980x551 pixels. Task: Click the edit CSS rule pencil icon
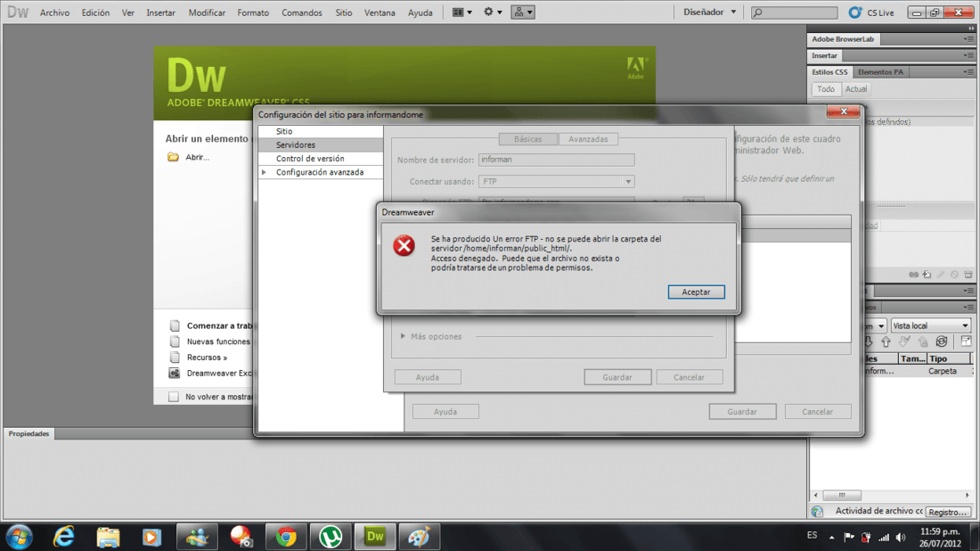coord(941,275)
